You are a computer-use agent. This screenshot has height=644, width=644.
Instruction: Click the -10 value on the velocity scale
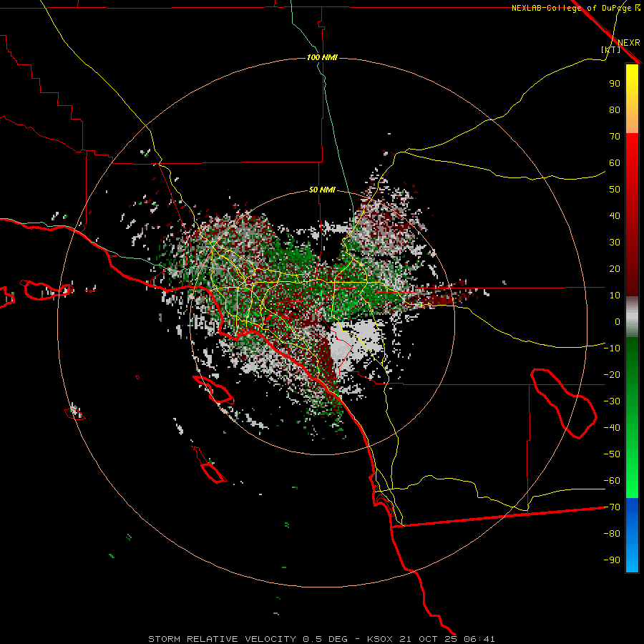[612, 348]
